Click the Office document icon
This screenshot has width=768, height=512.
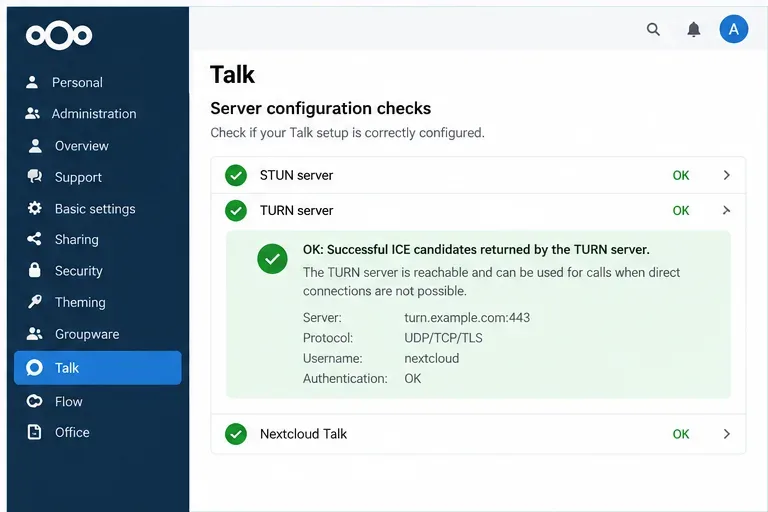(x=34, y=432)
